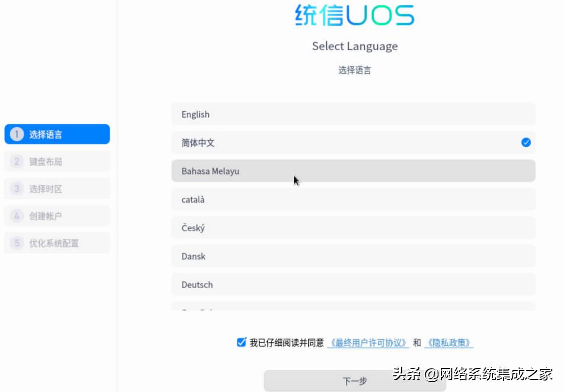Click the 选择时区 timezone step
564x392 pixels.
coord(57,188)
